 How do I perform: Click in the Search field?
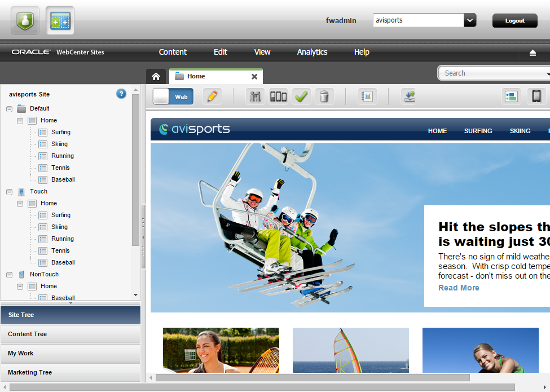pyautogui.click(x=494, y=73)
